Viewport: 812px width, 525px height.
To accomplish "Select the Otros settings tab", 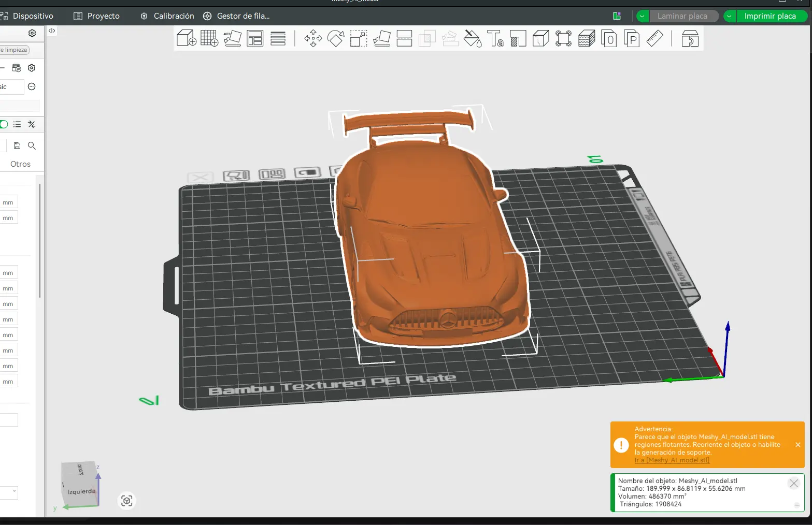I will 21,164.
